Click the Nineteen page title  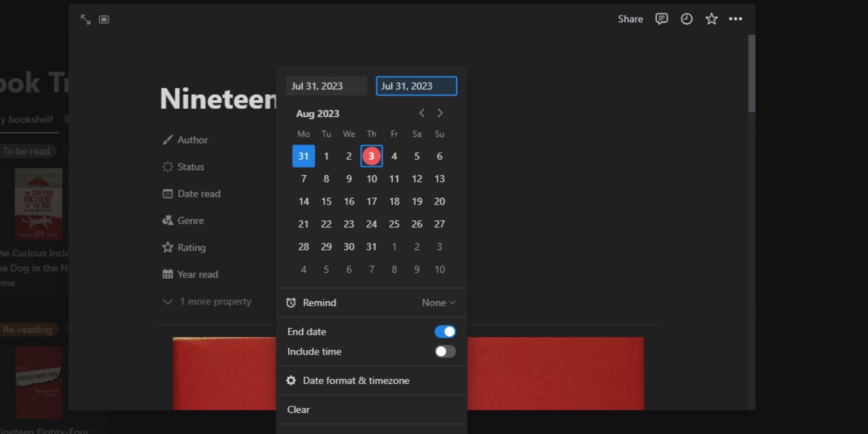219,99
